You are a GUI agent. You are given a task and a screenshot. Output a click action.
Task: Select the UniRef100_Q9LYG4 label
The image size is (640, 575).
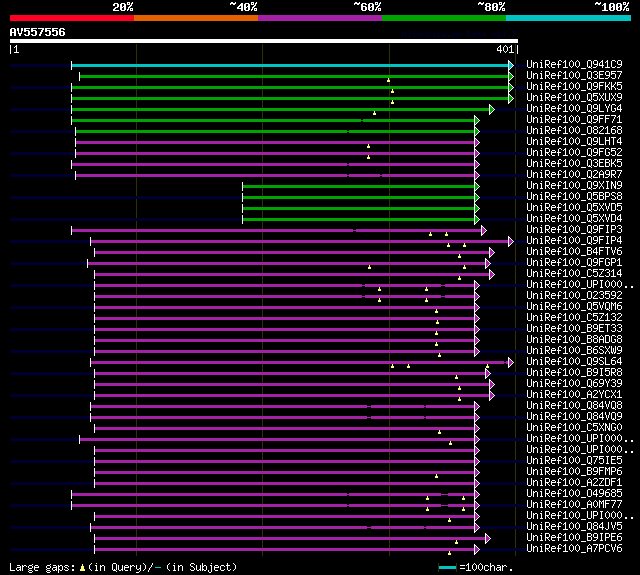pos(574,109)
